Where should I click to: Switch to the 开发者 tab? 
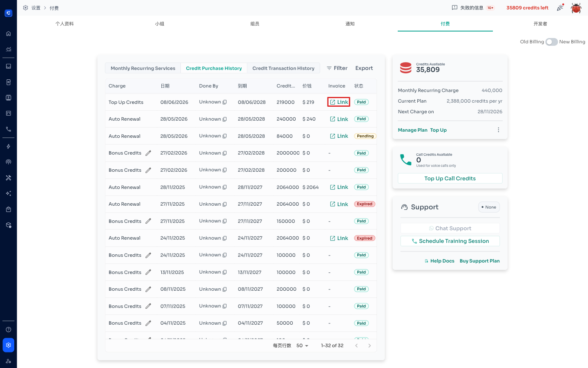click(x=540, y=24)
